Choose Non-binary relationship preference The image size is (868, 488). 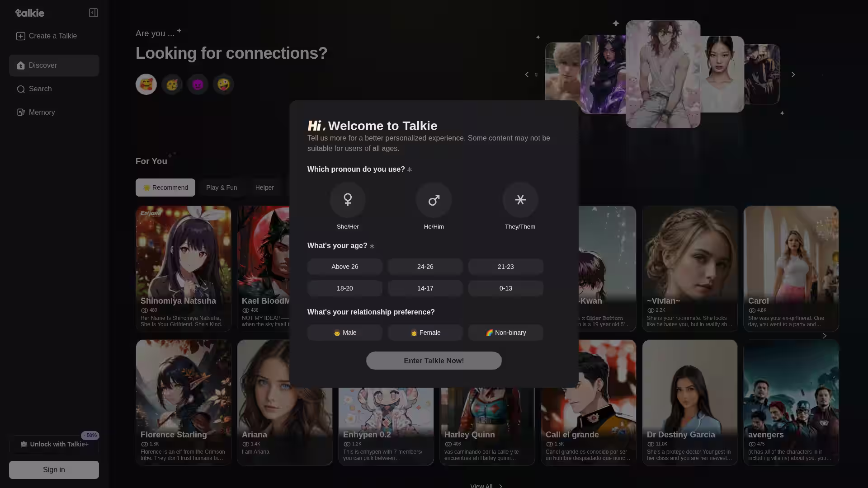click(505, 333)
